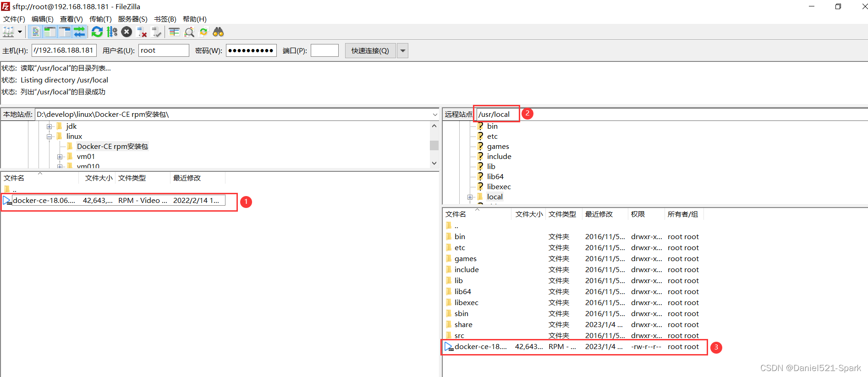Viewport: 868px width, 377px height.
Task: Open the 传输(T) menu
Action: 100,19
